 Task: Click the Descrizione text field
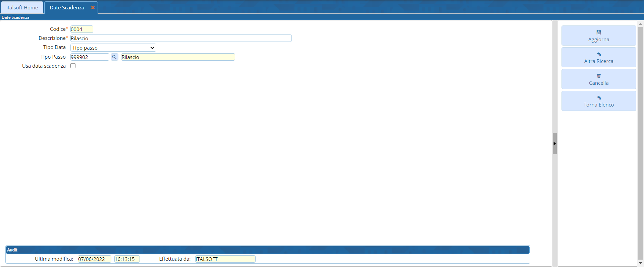[x=181, y=38]
